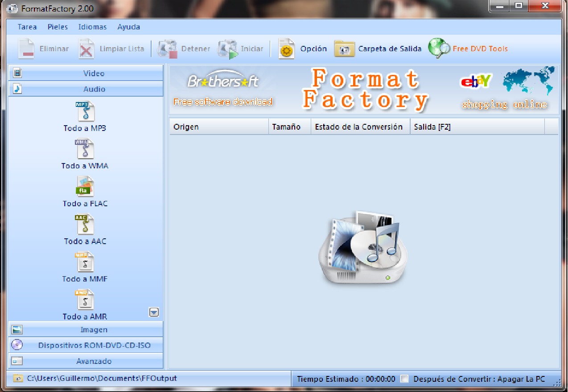Viewport: 568px width, 392px height.
Task: Expand the Avanzado category panel
Action: click(x=86, y=361)
